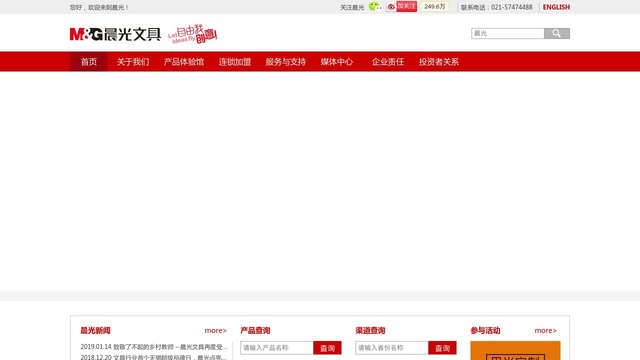Screen dimensions: 640x360
Task: Click more> beside 参与活动
Action: tap(546, 331)
